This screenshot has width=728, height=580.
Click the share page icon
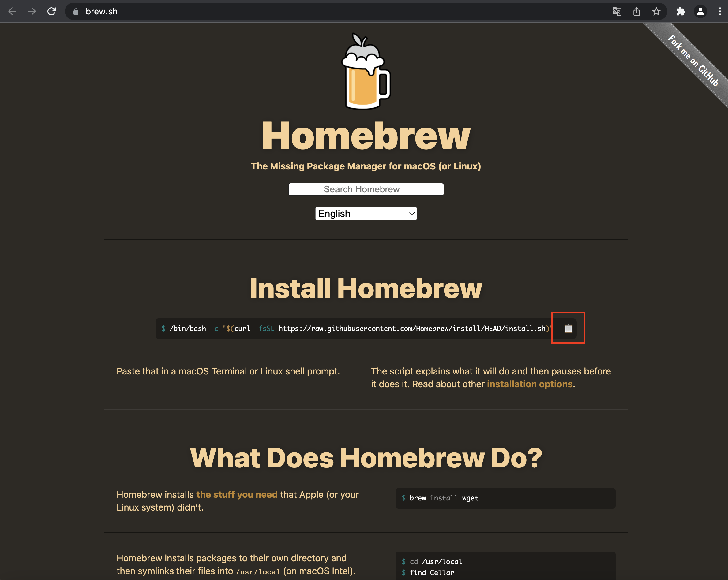coord(636,12)
